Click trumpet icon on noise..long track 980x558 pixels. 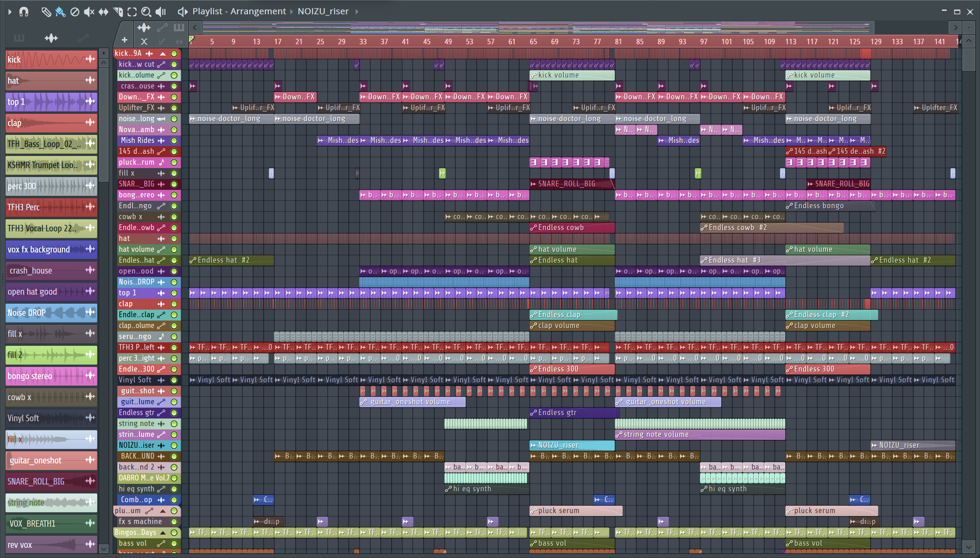click(x=161, y=119)
